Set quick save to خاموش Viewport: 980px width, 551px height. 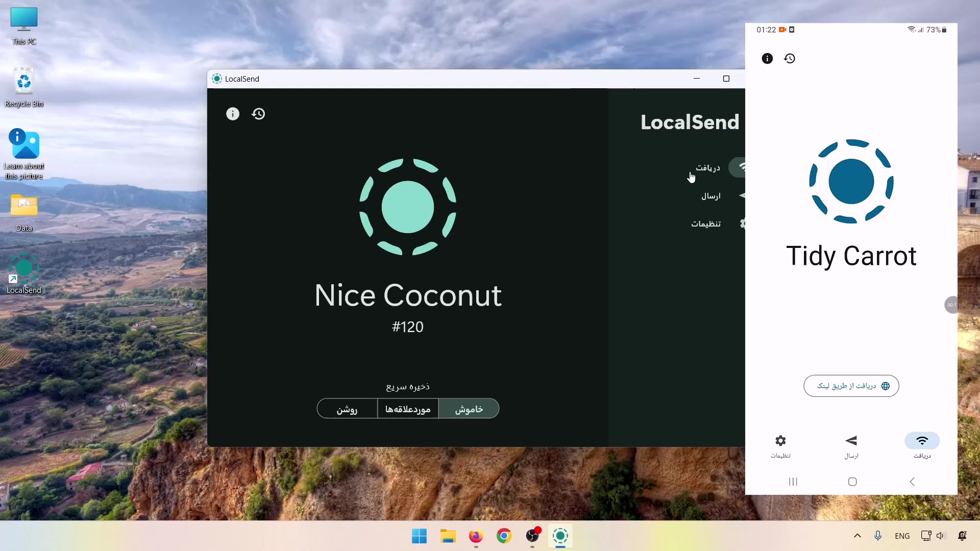pos(469,409)
